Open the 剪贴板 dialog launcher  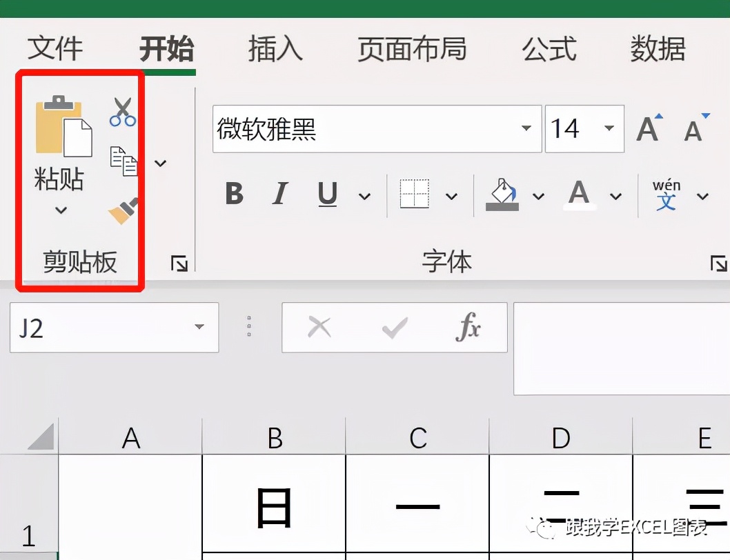(x=179, y=263)
